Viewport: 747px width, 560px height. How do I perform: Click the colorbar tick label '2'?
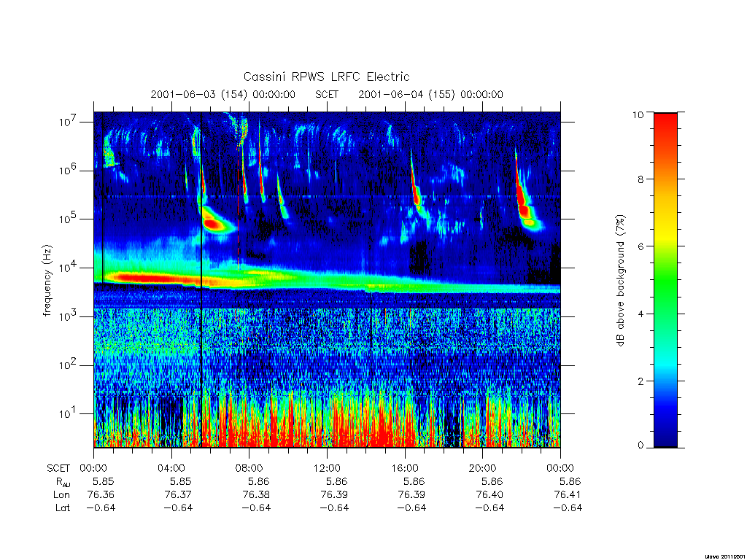pyautogui.click(x=640, y=381)
